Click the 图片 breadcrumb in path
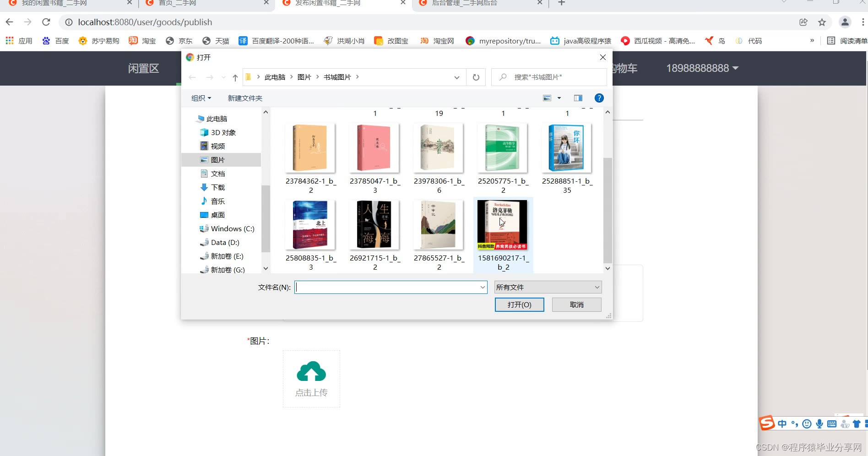This screenshot has height=456, width=868. click(x=304, y=77)
